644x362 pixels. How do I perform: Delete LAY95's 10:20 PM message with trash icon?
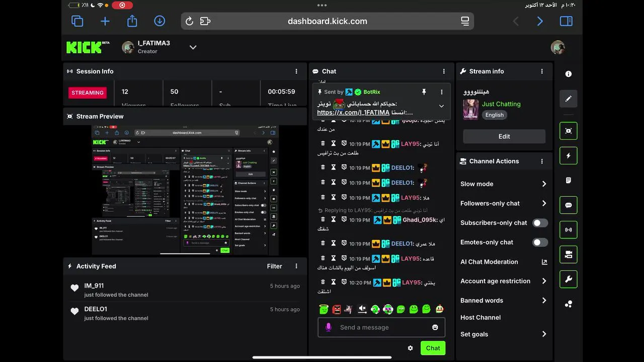[323, 282]
